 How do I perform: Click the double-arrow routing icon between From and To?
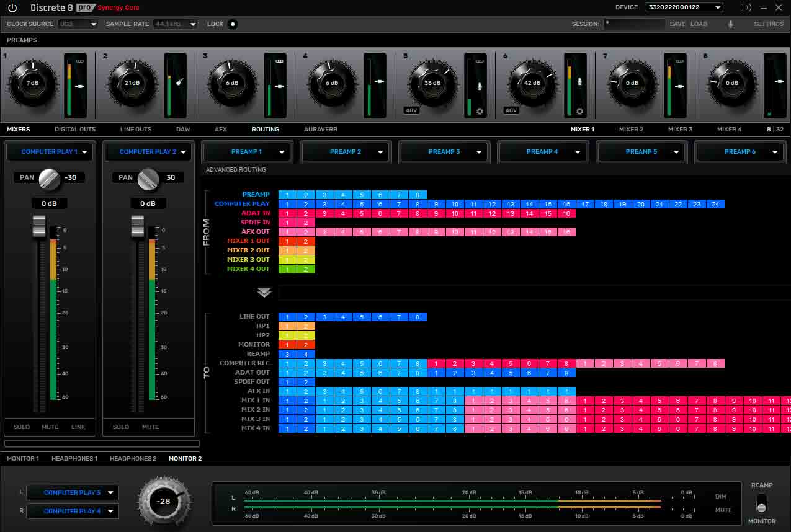coord(264,293)
